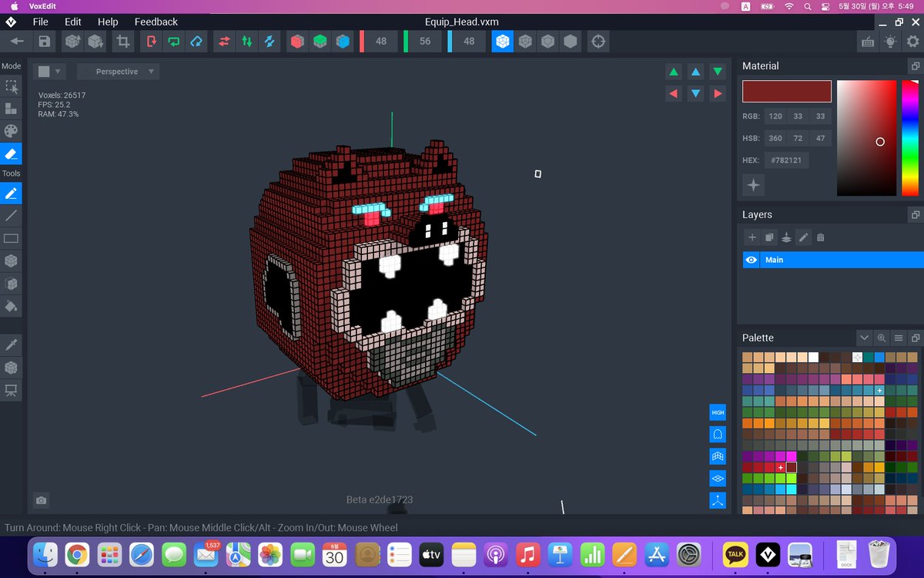This screenshot has width=924, height=578.
Task: Open the palette zoom magnifier option
Action: point(882,338)
